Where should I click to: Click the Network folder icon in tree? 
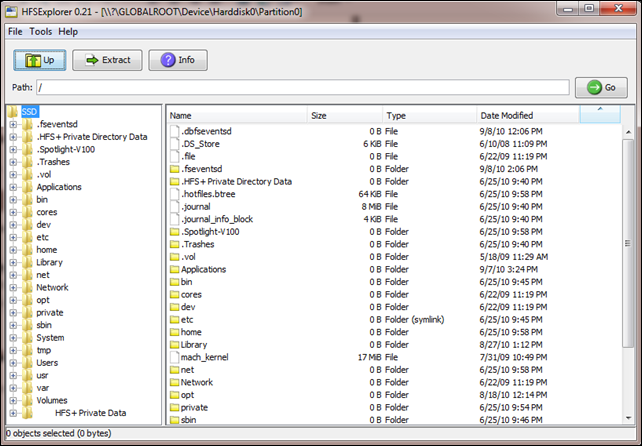27,288
